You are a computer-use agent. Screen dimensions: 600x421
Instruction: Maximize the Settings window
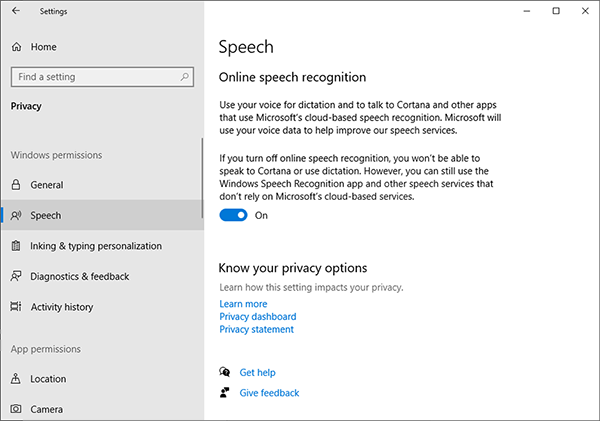[x=556, y=11]
